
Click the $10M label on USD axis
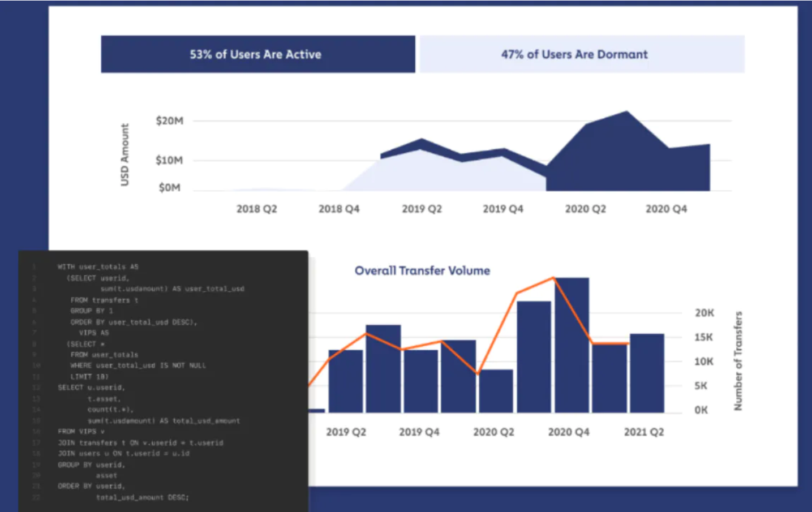169,160
